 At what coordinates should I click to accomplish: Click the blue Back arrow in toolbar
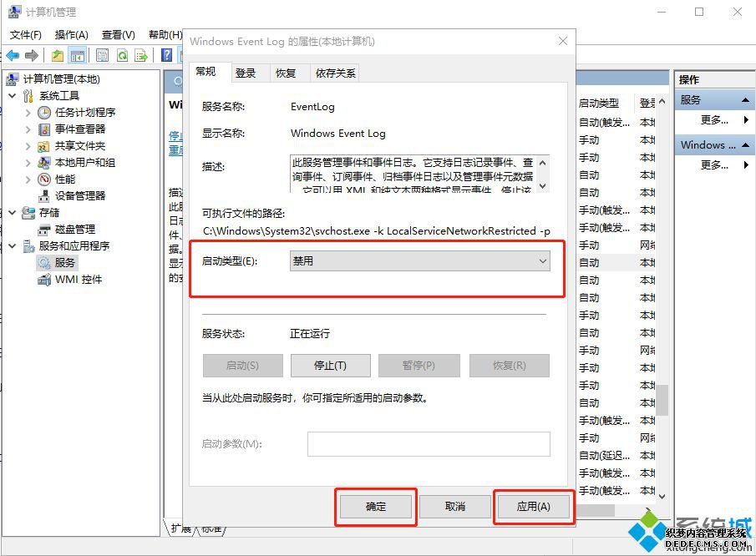[x=13, y=55]
